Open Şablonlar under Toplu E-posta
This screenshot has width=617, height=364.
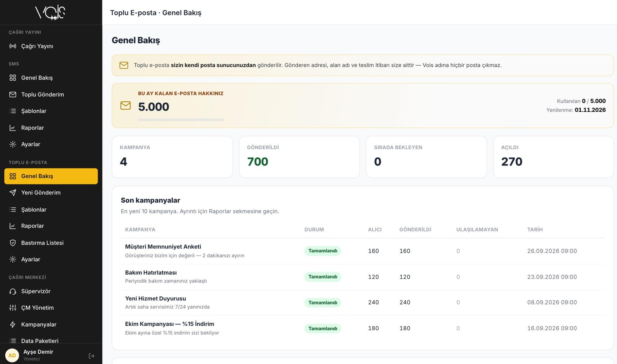[51, 210]
